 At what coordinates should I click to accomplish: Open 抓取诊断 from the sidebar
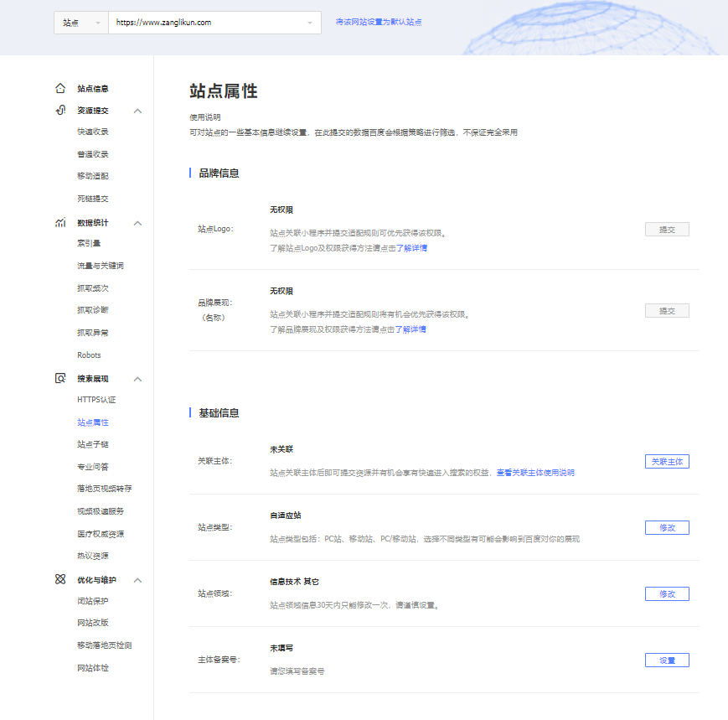click(x=93, y=310)
